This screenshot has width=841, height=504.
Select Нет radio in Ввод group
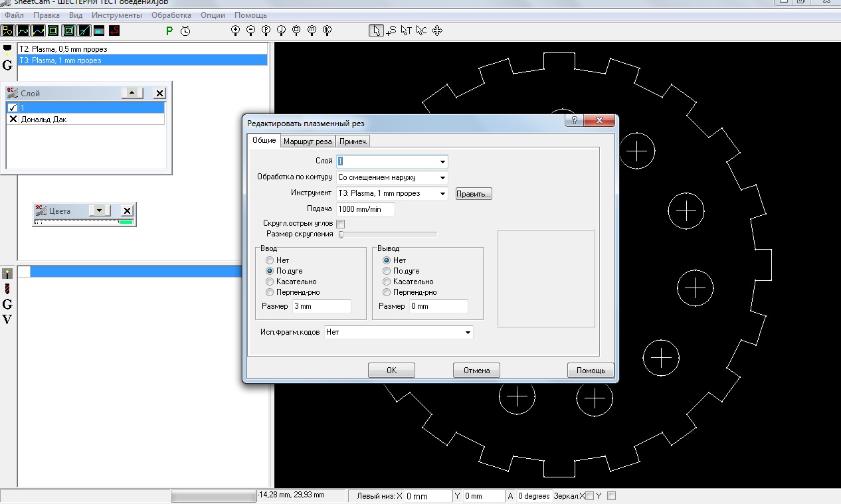pyautogui.click(x=270, y=260)
